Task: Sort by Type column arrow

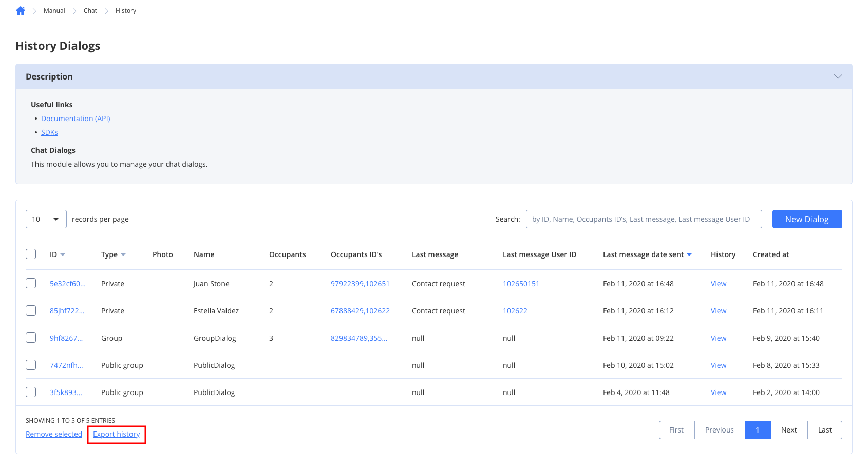Action: click(x=123, y=255)
